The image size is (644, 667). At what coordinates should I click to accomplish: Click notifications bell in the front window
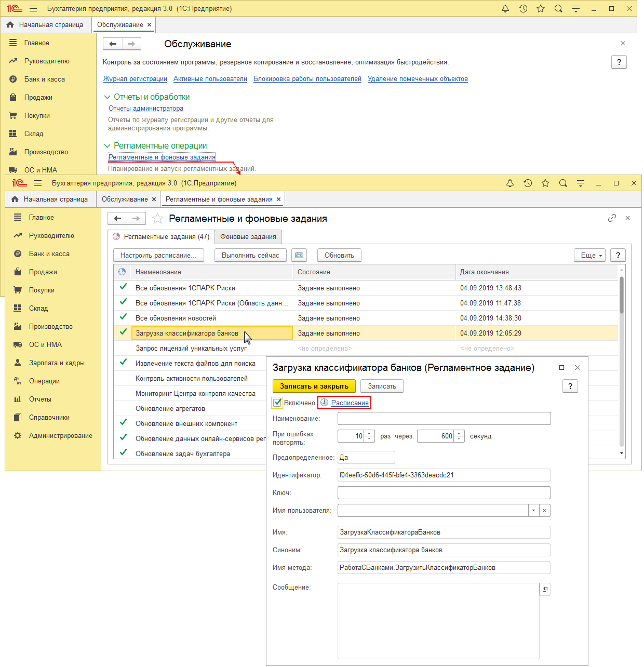click(510, 183)
